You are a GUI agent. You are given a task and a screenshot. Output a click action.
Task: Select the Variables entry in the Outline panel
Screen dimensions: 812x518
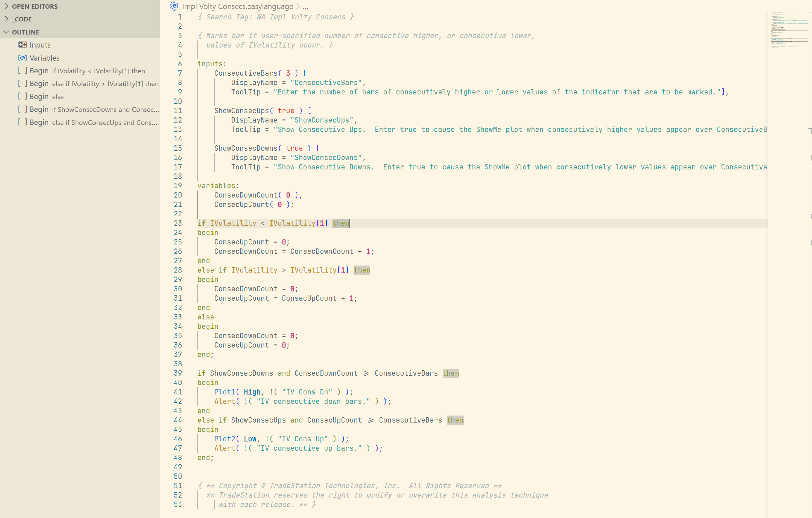(x=45, y=58)
